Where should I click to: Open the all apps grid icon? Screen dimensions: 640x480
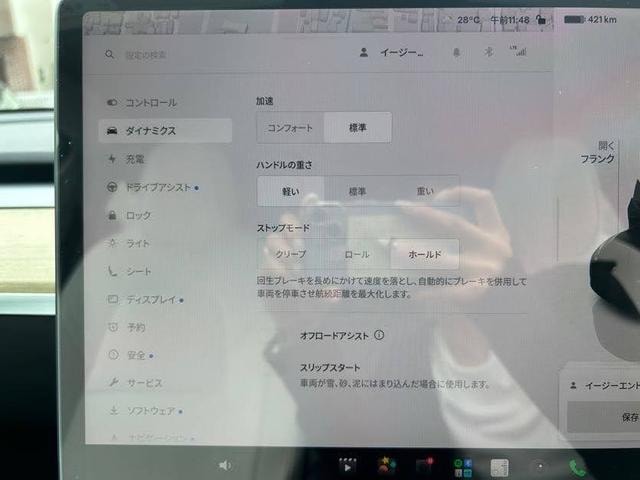463,467
